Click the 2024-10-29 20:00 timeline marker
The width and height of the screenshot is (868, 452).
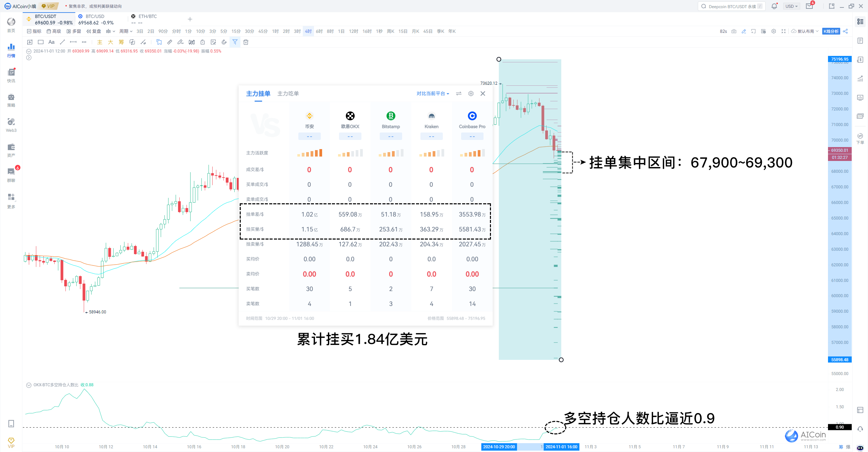pyautogui.click(x=499, y=447)
